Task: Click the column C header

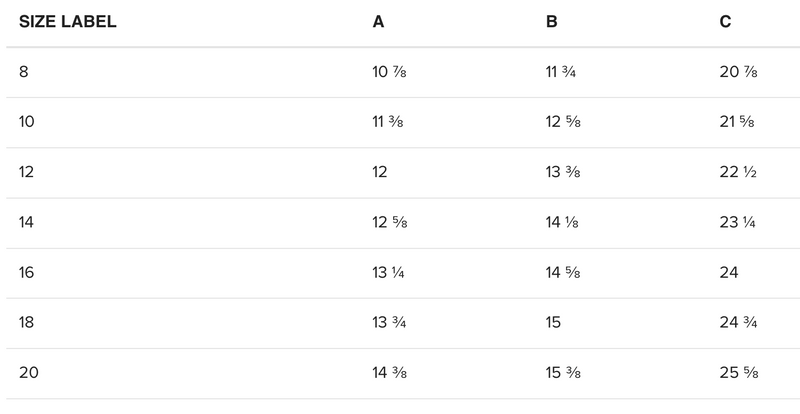Action: (x=725, y=22)
